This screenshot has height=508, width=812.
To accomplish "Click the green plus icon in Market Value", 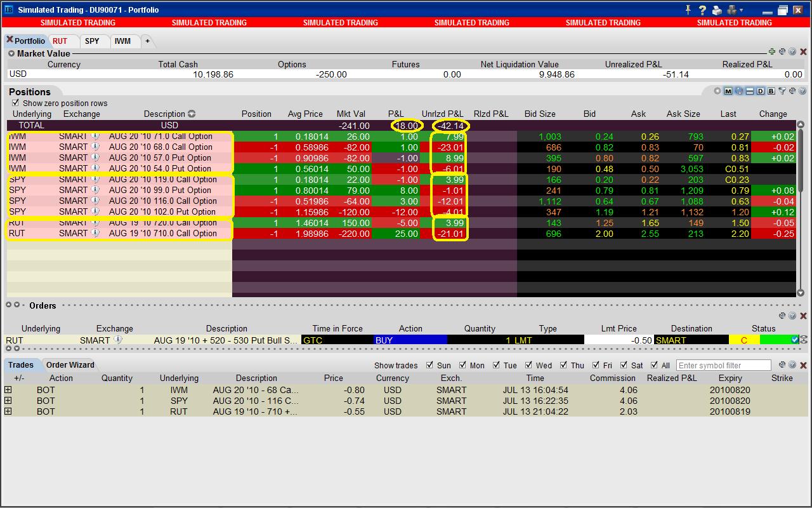I will pos(771,52).
